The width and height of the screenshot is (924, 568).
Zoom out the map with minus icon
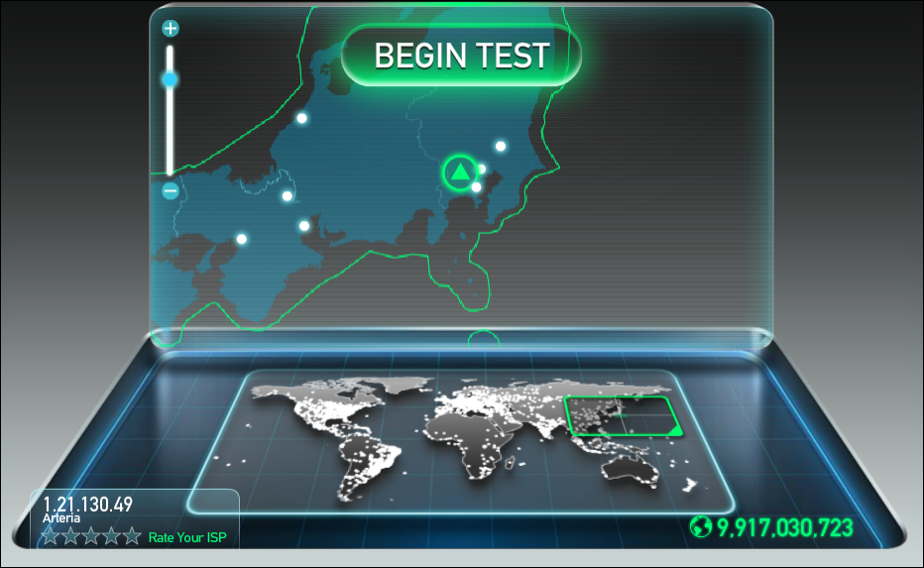pos(171,191)
